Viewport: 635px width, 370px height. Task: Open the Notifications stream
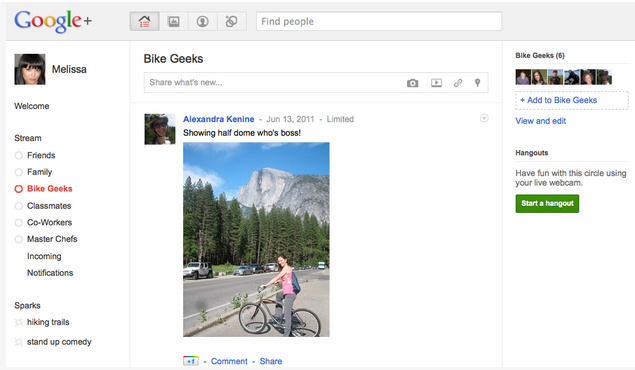point(50,272)
